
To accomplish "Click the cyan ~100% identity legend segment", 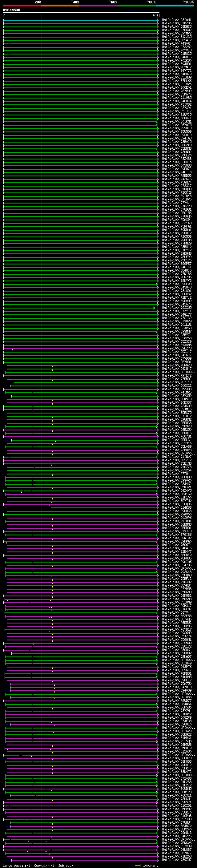I will tap(175, 6).
